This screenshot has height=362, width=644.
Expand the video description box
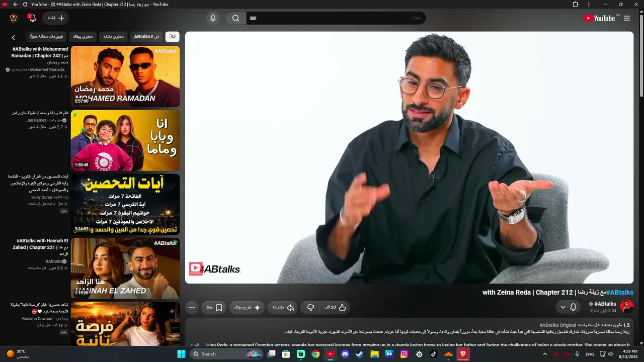(x=409, y=332)
